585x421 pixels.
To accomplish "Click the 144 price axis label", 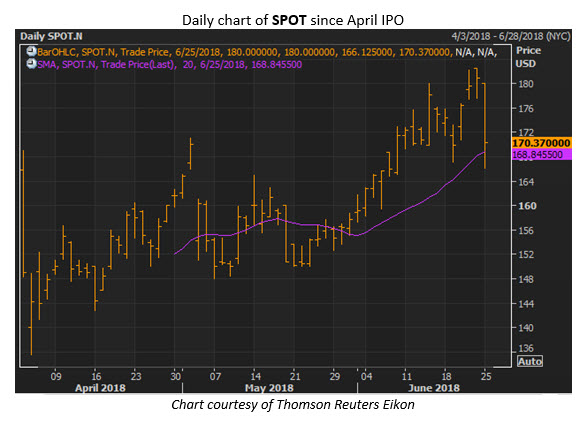I will pyautogui.click(x=526, y=303).
